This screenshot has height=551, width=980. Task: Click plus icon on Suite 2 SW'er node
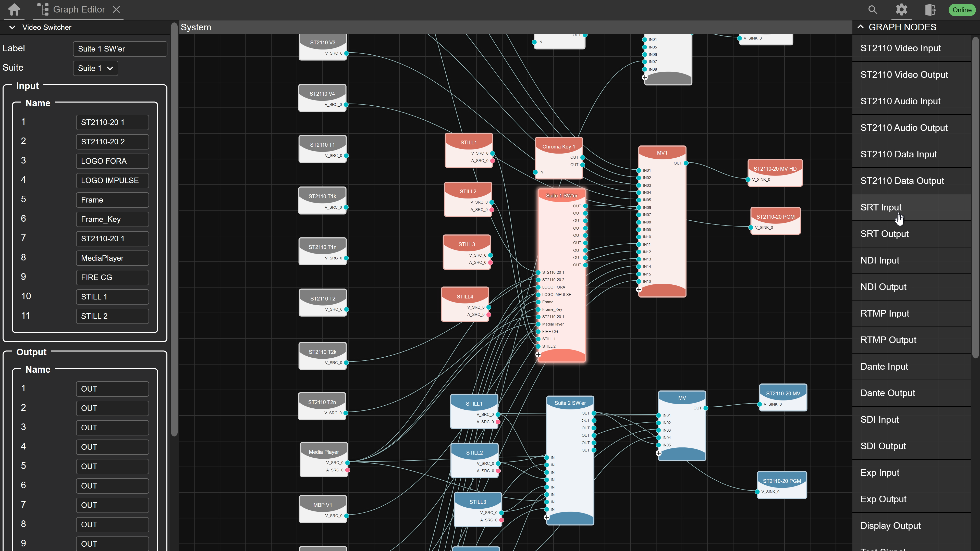click(x=547, y=517)
